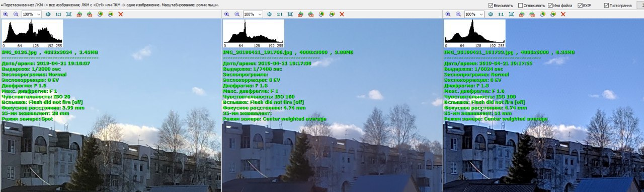Fit IMG_20190421_191708.jpg image to window
Viewport: 644px width, 192px height.
pos(290,14)
